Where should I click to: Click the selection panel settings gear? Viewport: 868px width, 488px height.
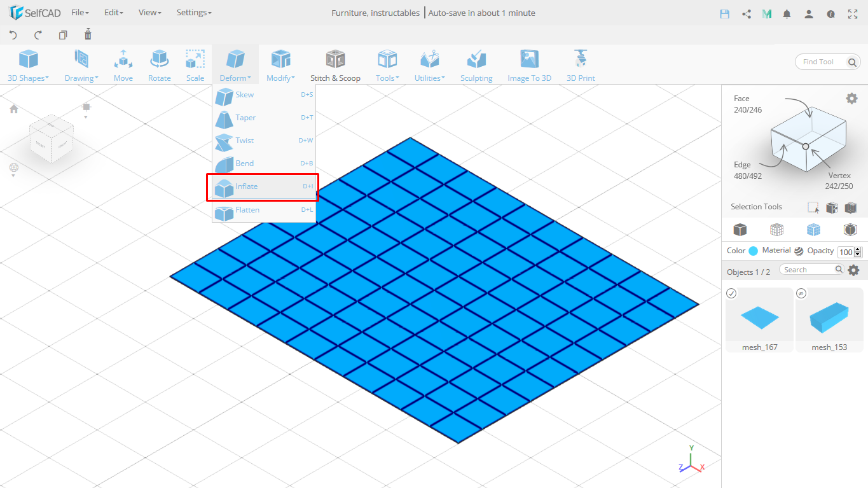(851, 98)
